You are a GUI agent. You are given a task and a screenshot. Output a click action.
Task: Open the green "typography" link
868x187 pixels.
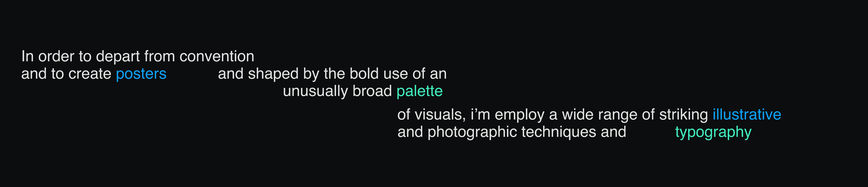click(x=713, y=132)
